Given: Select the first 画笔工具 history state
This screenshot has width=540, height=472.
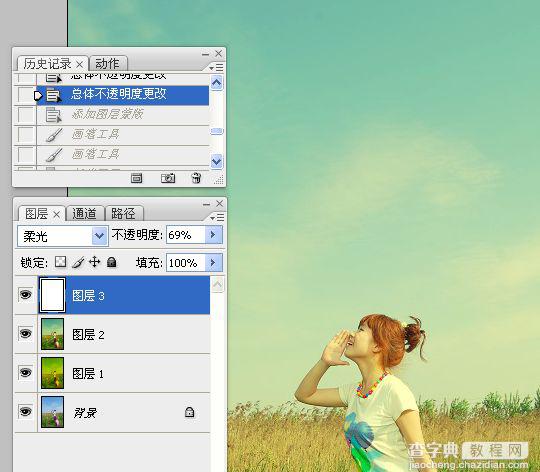Looking at the screenshot, I should tap(122, 135).
